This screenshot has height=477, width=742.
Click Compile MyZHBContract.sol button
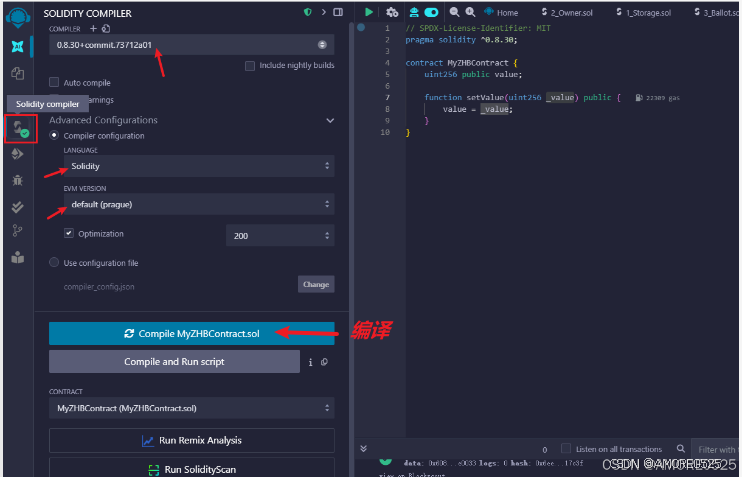[x=192, y=334]
